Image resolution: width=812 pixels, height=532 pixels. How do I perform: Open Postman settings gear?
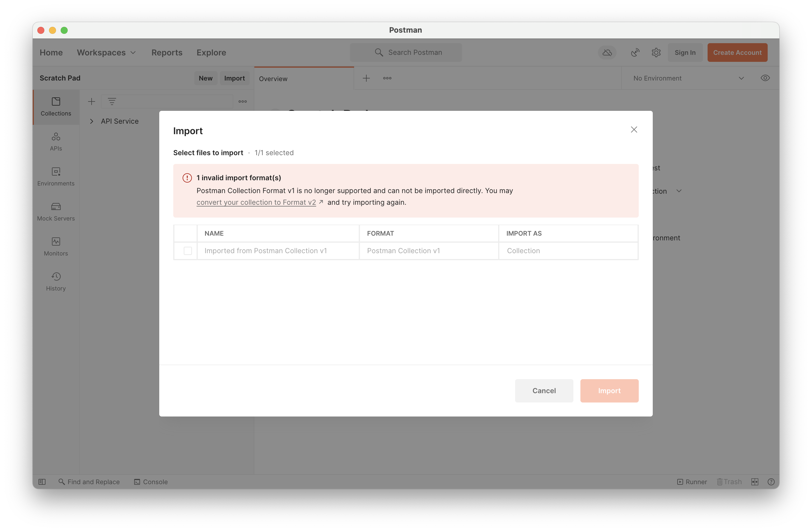(656, 52)
